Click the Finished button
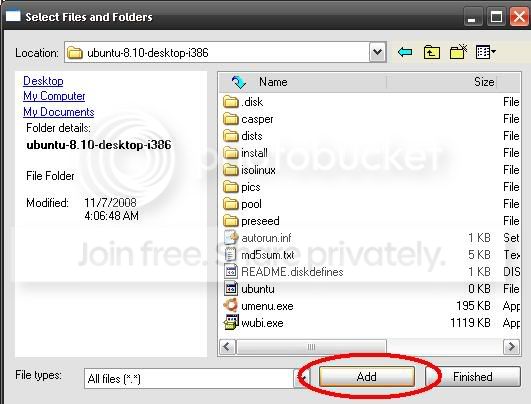Image resolution: width=531 pixels, height=404 pixels. pos(473,377)
